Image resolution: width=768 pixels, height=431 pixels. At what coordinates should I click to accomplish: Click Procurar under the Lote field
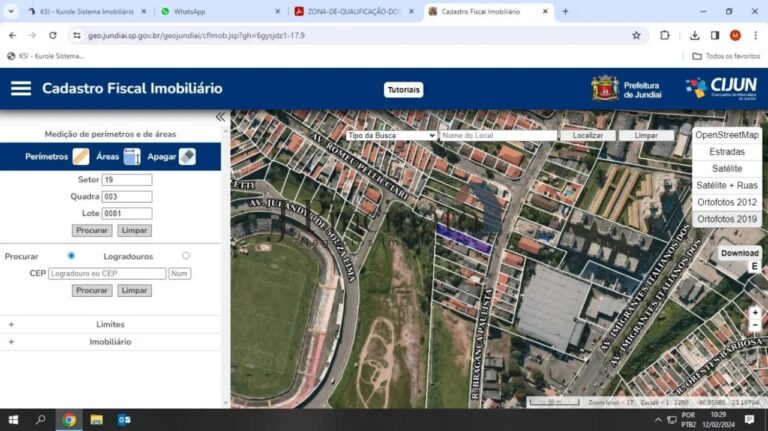click(x=92, y=230)
